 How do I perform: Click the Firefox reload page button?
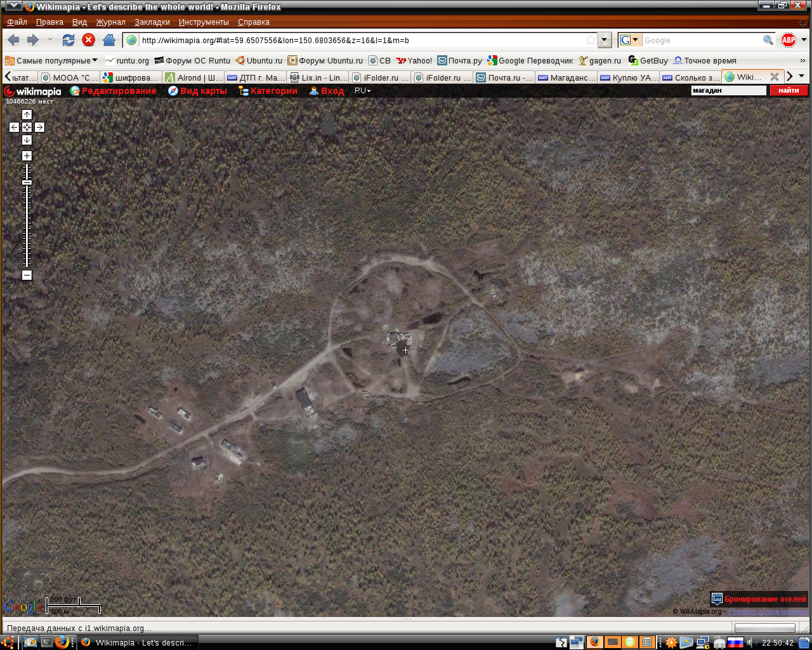coord(69,40)
